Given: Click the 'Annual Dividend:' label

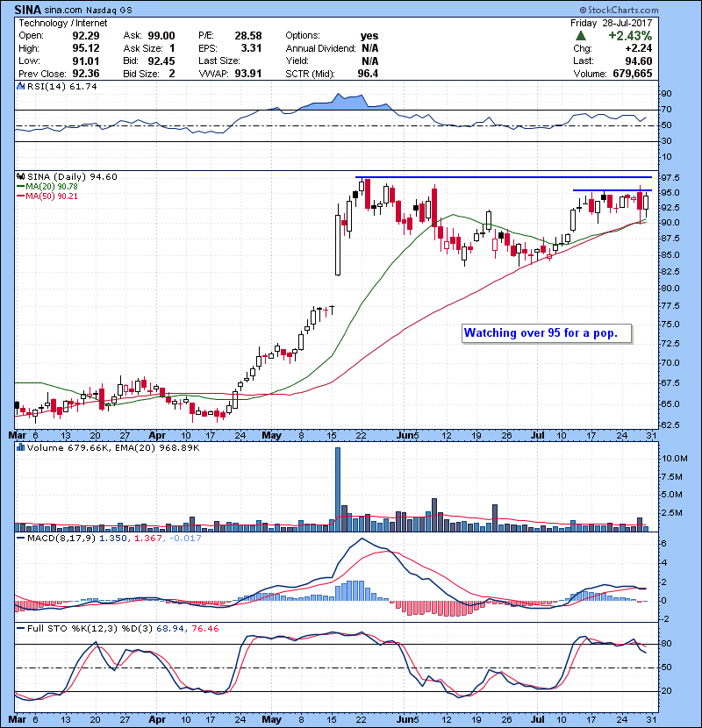Looking at the screenshot, I should tap(320, 48).
